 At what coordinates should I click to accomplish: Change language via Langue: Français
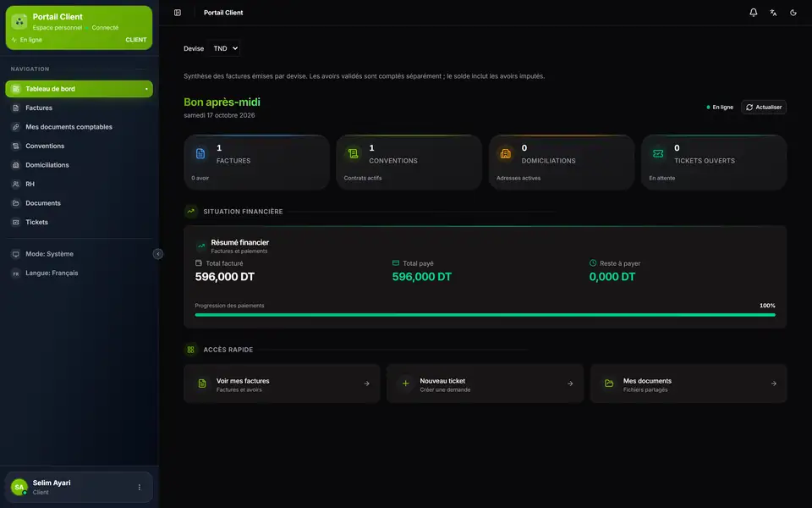(80, 273)
